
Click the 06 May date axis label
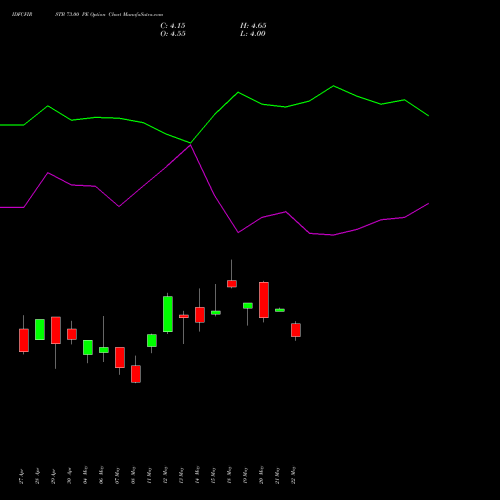click(102, 475)
